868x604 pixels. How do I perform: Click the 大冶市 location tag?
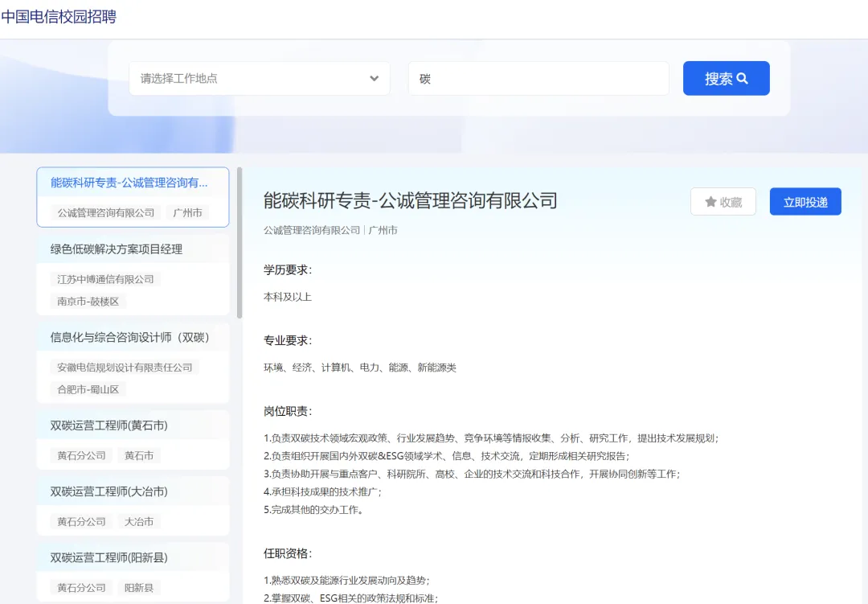coord(139,521)
